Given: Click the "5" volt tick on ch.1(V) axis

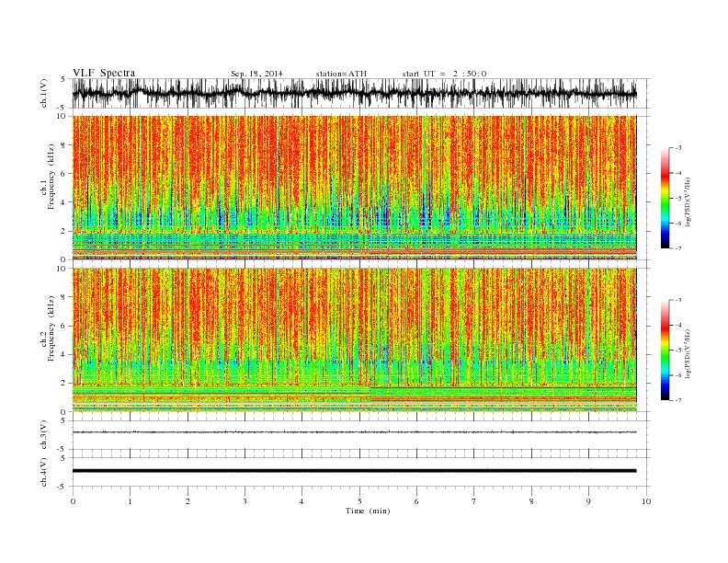Looking at the screenshot, I should click(x=63, y=79).
